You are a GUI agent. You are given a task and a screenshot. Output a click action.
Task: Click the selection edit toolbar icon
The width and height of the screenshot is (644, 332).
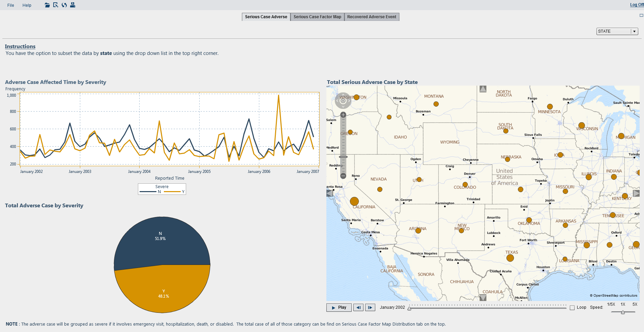coord(56,5)
